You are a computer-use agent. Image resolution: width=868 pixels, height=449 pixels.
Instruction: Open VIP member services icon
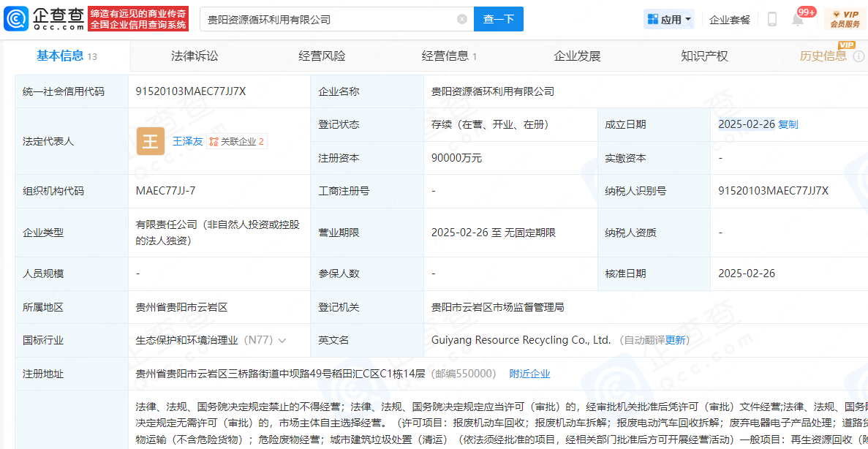click(x=844, y=19)
